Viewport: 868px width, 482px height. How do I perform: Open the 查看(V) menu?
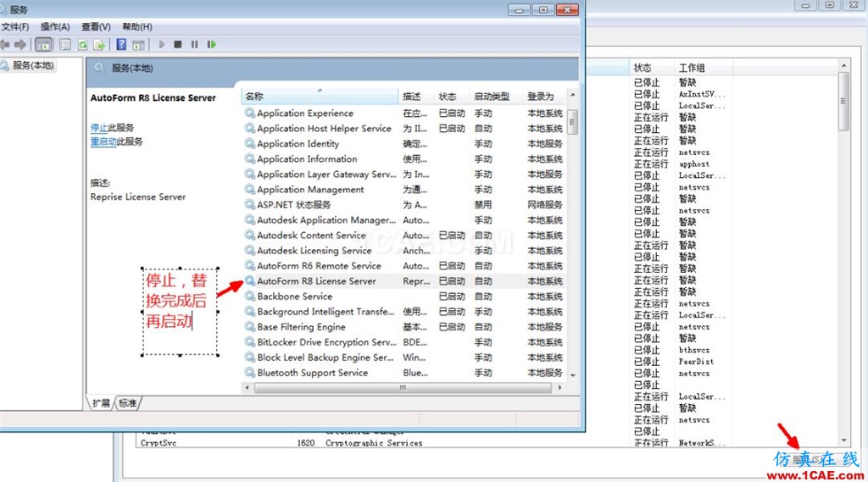click(x=96, y=26)
